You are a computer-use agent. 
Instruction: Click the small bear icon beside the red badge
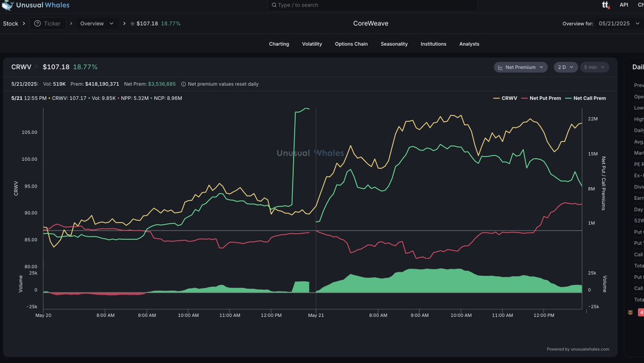pyautogui.click(x=630, y=312)
